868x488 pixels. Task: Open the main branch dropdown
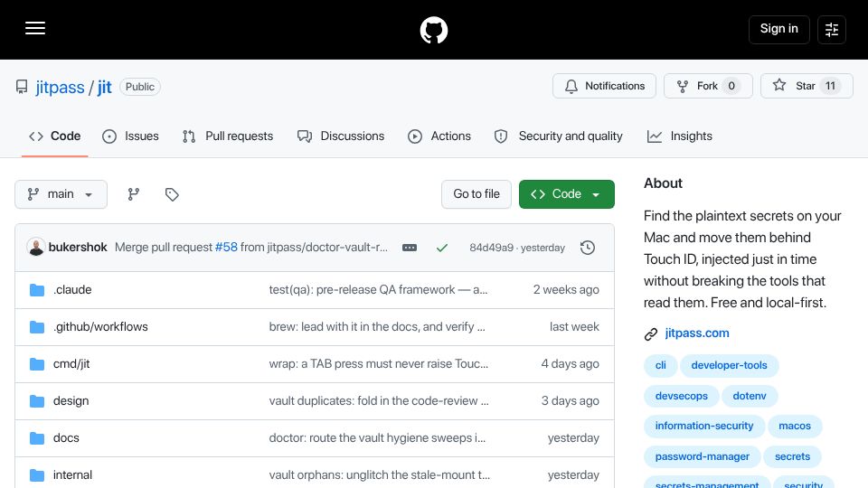point(61,194)
